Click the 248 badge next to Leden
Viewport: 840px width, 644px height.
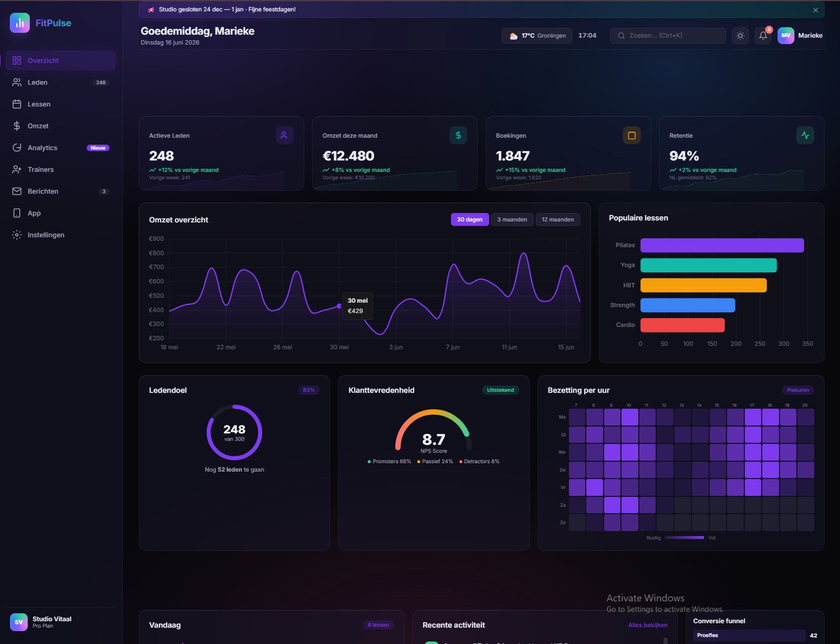(x=101, y=82)
